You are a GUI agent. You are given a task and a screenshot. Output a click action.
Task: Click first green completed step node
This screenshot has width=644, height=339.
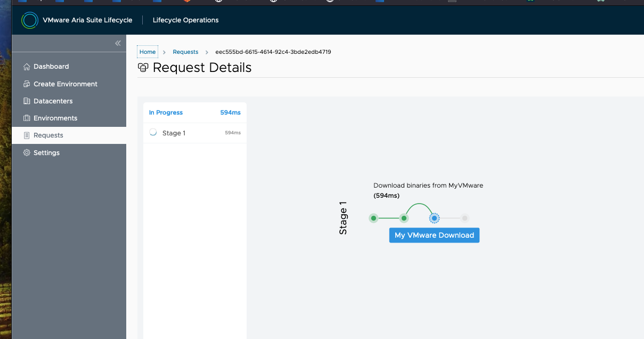coord(374,218)
